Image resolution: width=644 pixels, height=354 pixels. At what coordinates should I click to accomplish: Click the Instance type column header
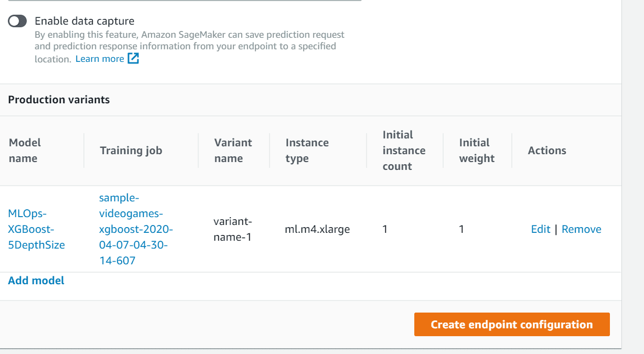307,150
